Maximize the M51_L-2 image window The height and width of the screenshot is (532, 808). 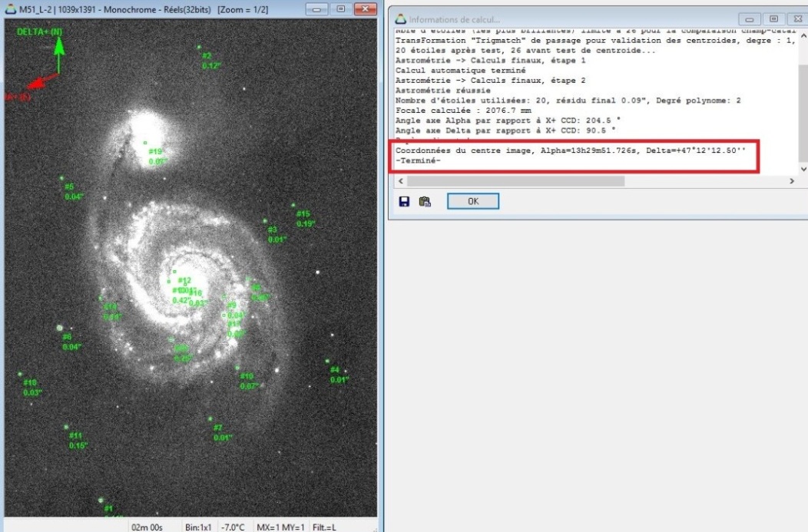pos(340,10)
